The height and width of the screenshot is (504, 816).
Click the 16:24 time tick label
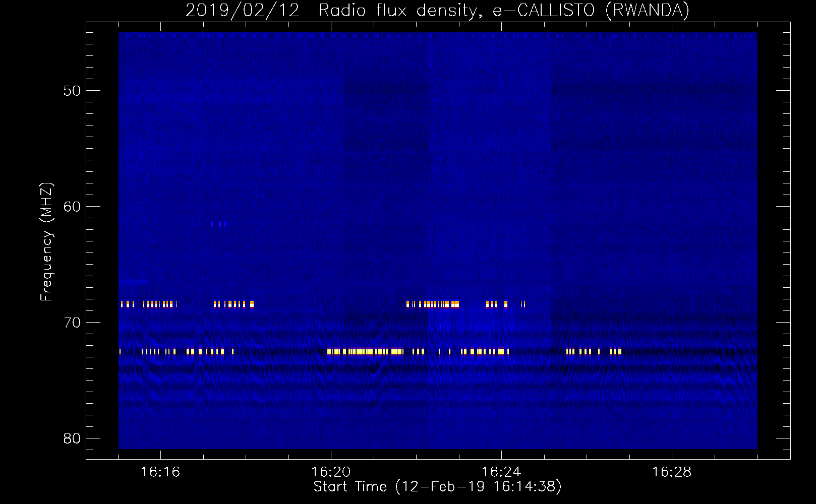[x=501, y=472]
